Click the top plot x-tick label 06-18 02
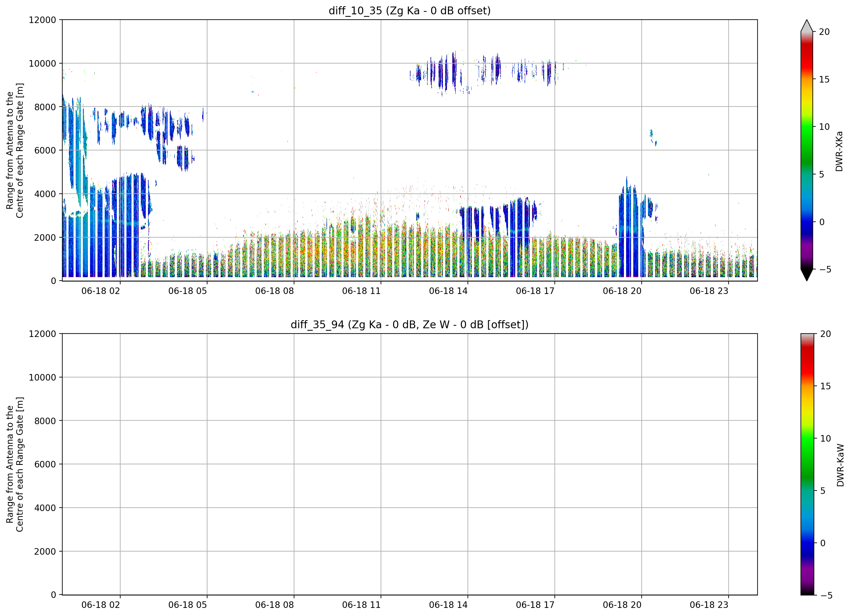 click(x=101, y=291)
